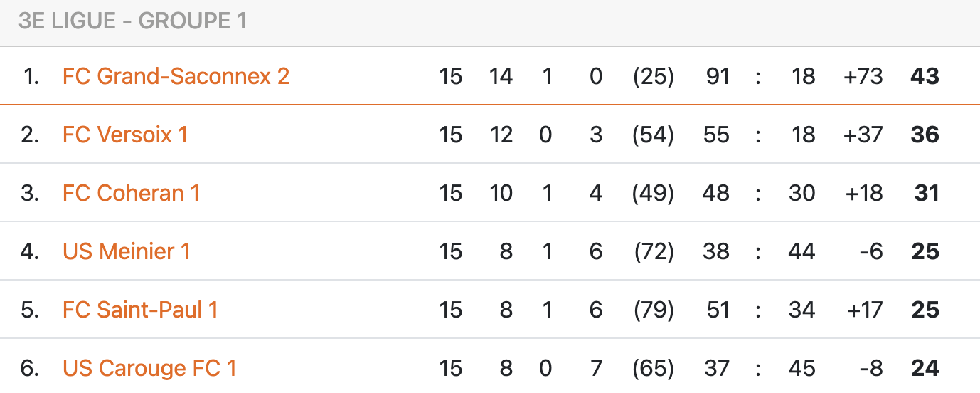
Task: Click the 14 wins value of Grand-Saconnex
Action: tap(501, 76)
